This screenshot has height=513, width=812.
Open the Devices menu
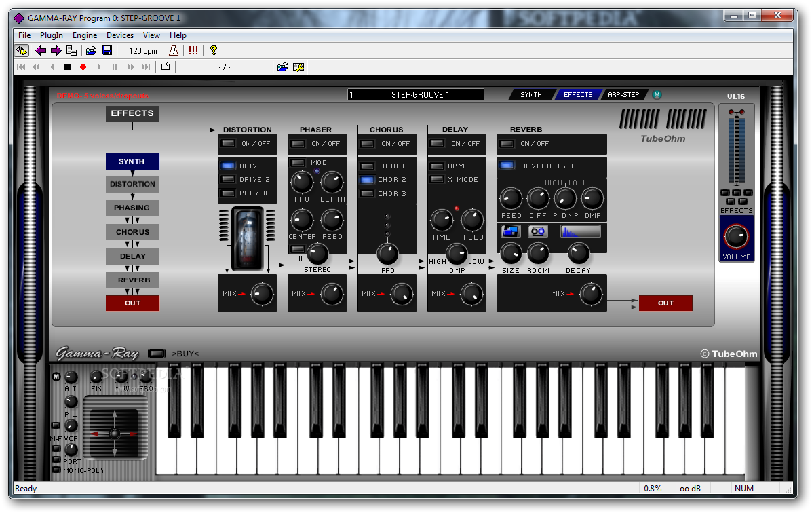(x=119, y=35)
